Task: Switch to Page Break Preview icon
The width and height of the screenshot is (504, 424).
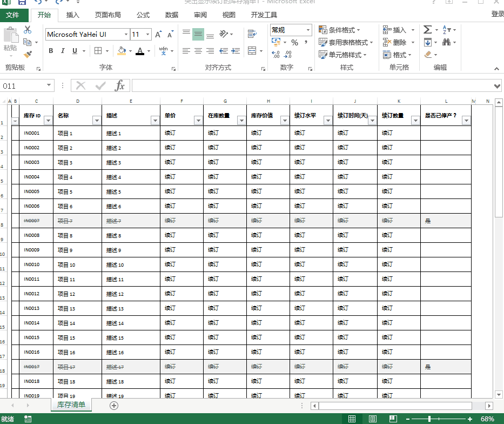Action: coord(393,419)
